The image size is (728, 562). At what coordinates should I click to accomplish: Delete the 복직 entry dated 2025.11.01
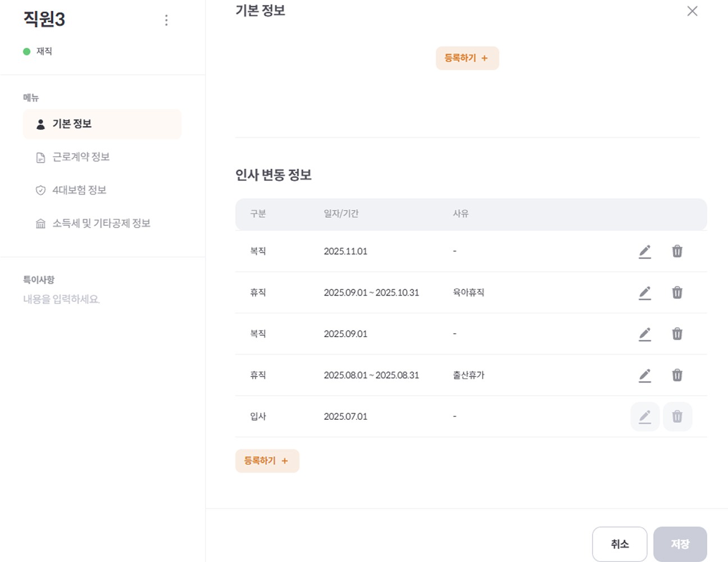coord(677,251)
